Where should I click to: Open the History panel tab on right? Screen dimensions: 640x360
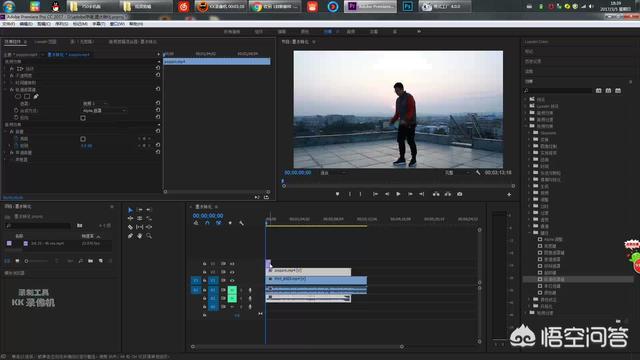coord(533,62)
